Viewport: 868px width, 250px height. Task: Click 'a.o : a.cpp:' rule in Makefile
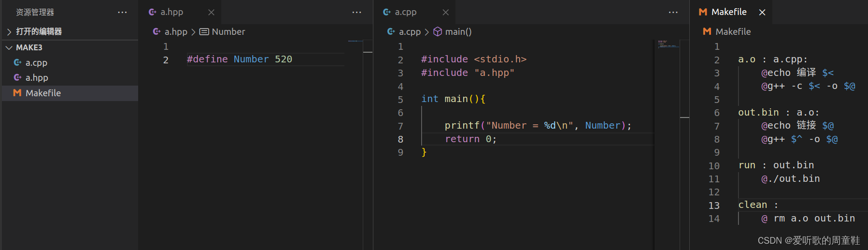pos(773,59)
